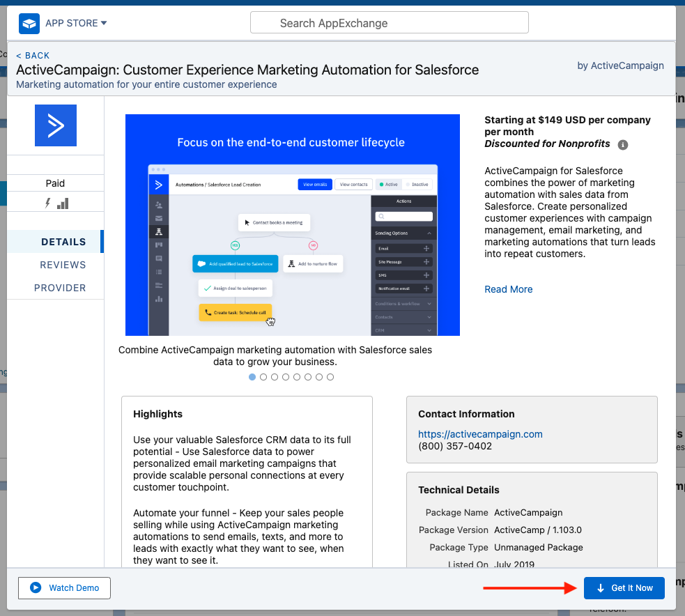685x616 pixels.
Task: Click the subtitle 'Marketing automation for your entire customer experience'
Action: pos(146,85)
